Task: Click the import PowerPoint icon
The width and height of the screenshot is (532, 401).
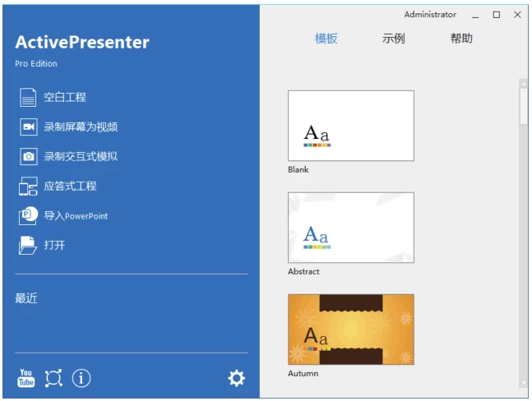Action: coord(28,216)
